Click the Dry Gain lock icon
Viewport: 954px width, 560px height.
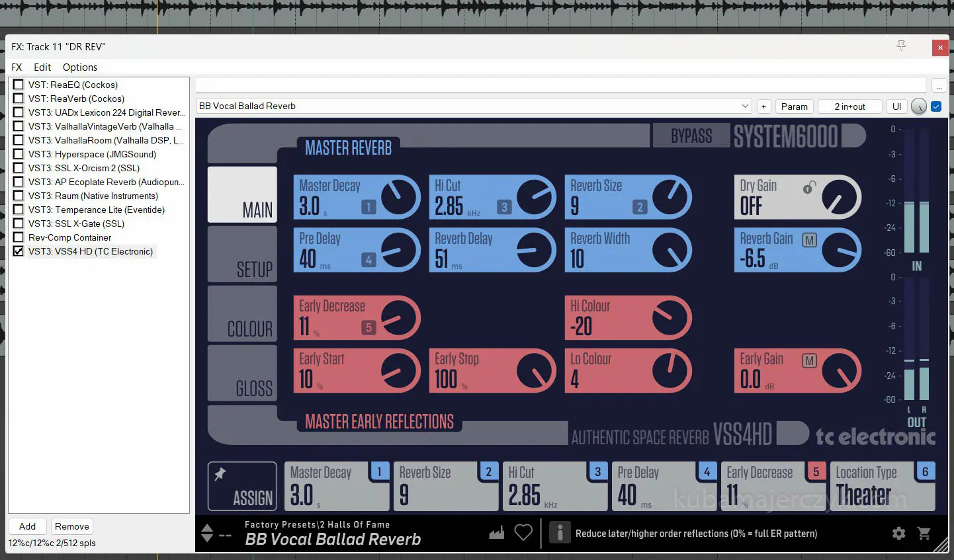coord(809,188)
